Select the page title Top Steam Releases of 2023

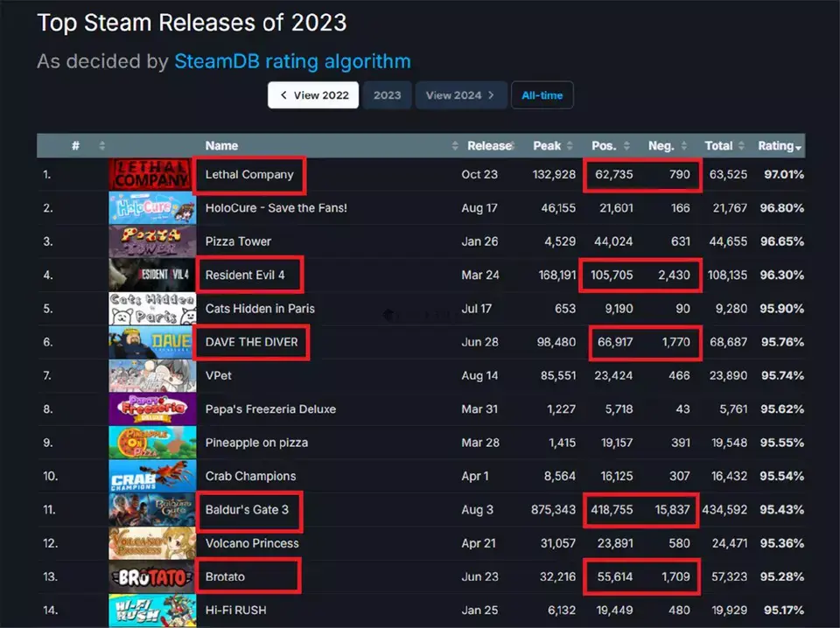click(x=192, y=23)
